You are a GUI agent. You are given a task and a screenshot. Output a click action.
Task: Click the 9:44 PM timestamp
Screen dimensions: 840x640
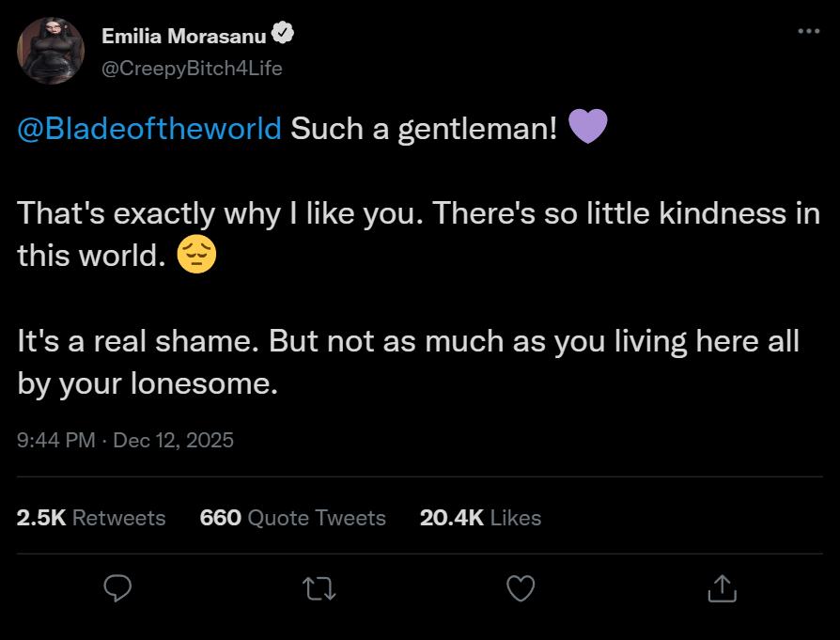(x=55, y=440)
